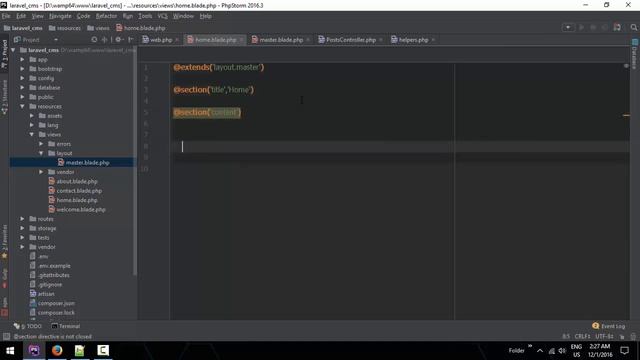Open PhpStorm taskbar icon
The image size is (640, 360).
(34, 351)
